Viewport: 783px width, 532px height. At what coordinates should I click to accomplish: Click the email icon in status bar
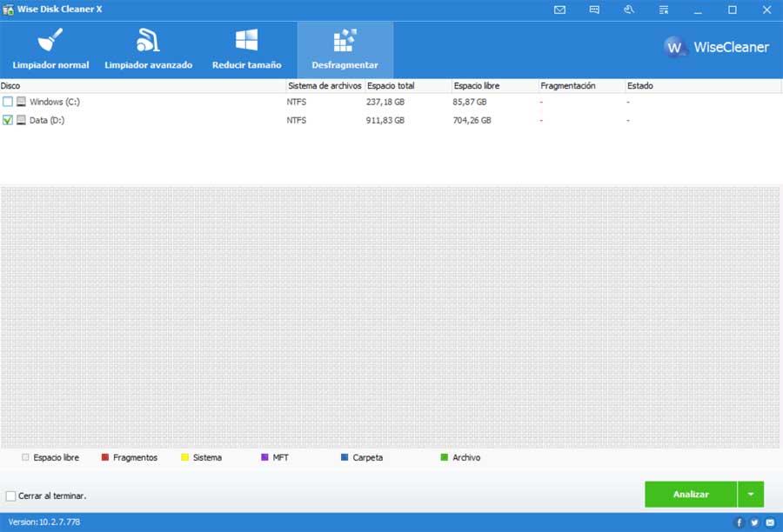pos(770,522)
